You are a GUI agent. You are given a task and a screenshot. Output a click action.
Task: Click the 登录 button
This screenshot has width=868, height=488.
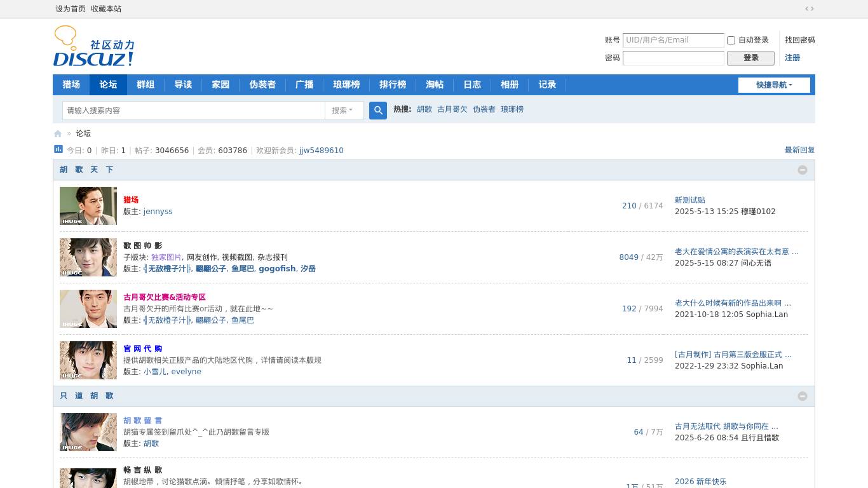750,58
